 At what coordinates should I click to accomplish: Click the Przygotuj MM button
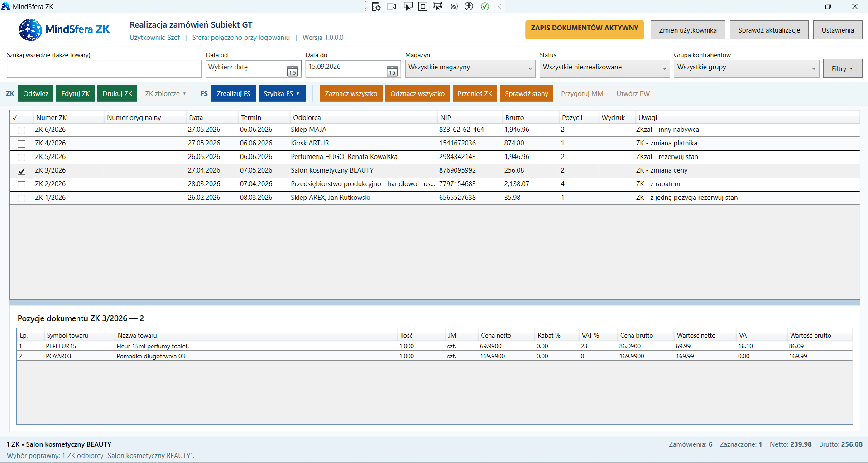582,94
